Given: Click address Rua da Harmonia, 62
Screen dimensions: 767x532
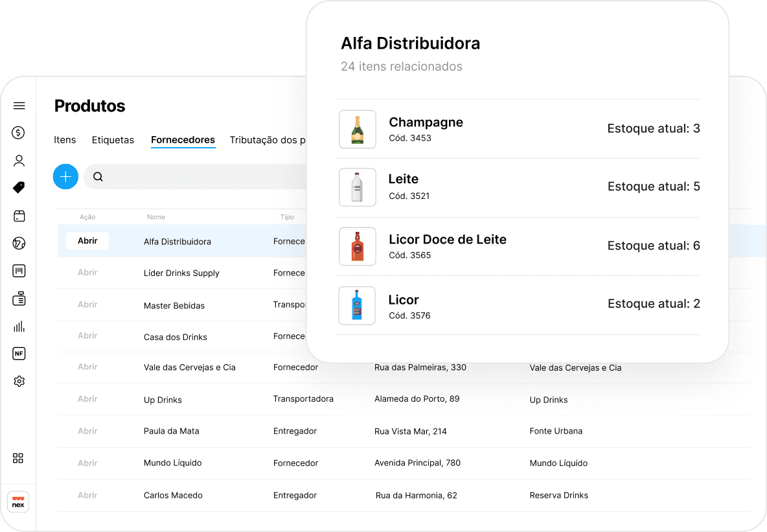Looking at the screenshot, I should point(417,495).
